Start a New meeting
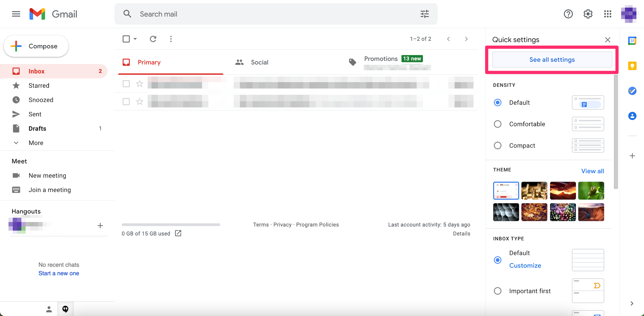Viewport: 644px width, 316px height. point(47,176)
